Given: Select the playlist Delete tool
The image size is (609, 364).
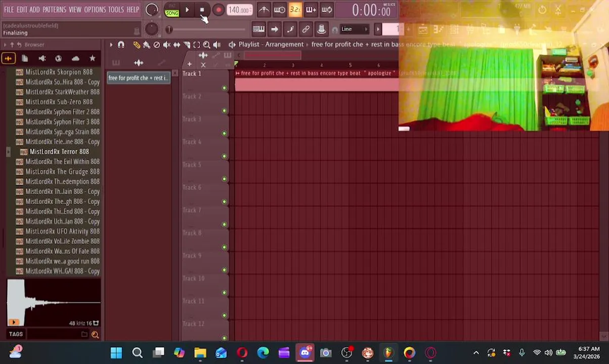Looking at the screenshot, I should pyautogui.click(x=157, y=44).
